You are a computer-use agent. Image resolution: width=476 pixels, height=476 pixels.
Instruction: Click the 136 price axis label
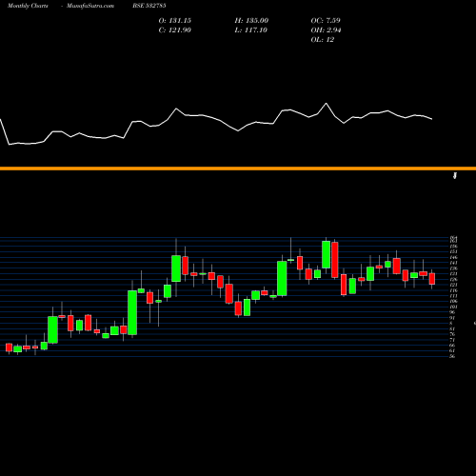pyautogui.click(x=453, y=268)
